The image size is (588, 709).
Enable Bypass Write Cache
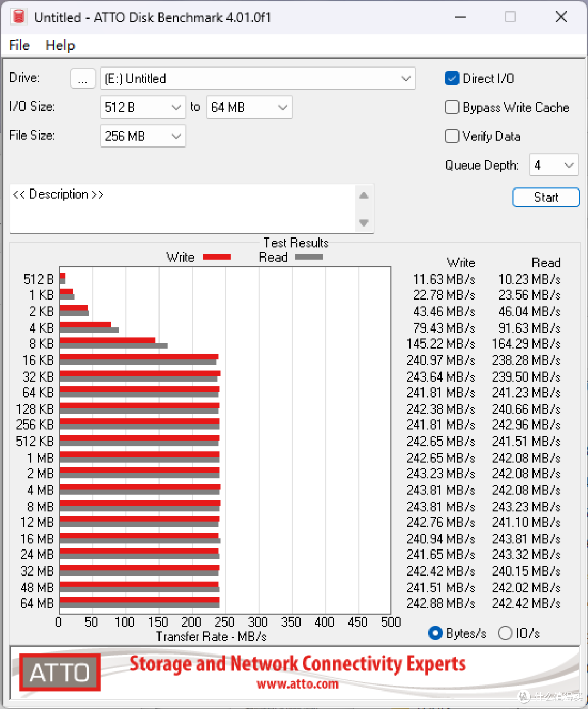pos(452,107)
